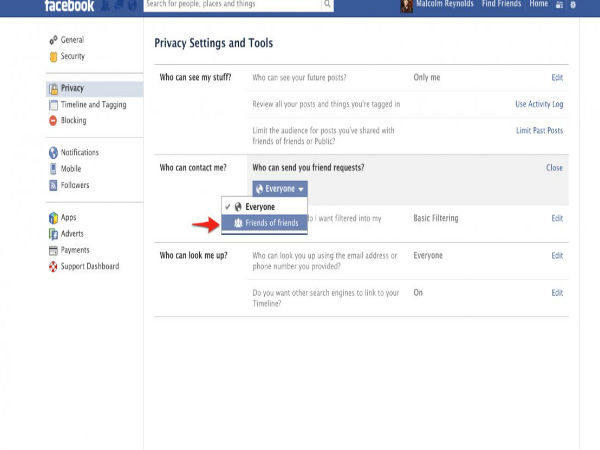Click 'Review all your posts' row text
This screenshot has width=600, height=450.
pyautogui.click(x=326, y=104)
